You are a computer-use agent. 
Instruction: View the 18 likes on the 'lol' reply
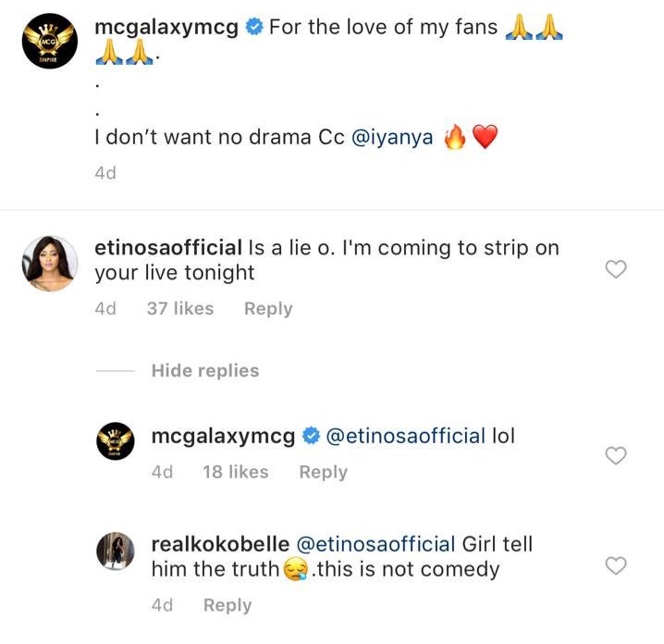tap(235, 472)
